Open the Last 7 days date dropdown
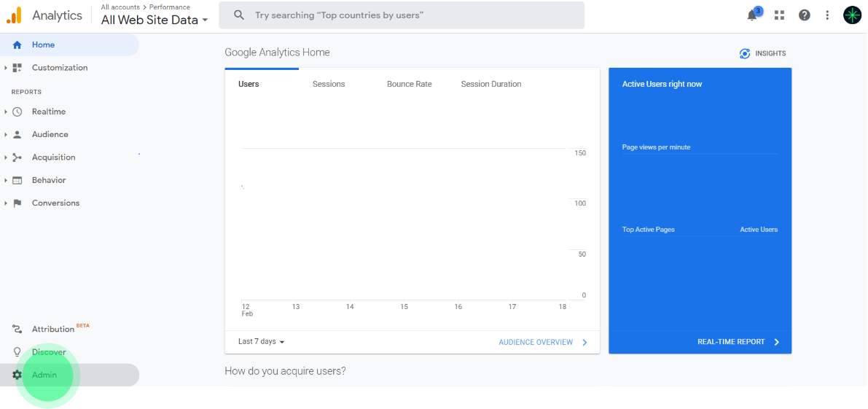 (261, 342)
